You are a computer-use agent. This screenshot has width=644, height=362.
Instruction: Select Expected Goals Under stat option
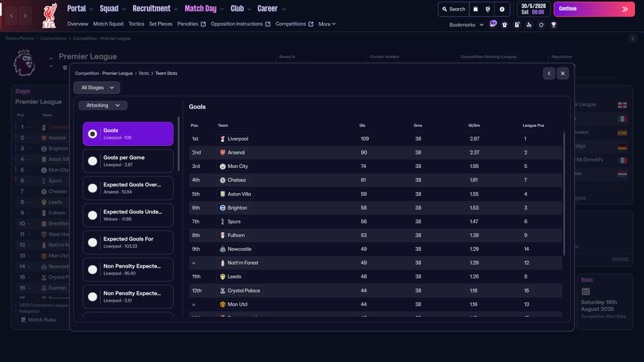point(128,215)
